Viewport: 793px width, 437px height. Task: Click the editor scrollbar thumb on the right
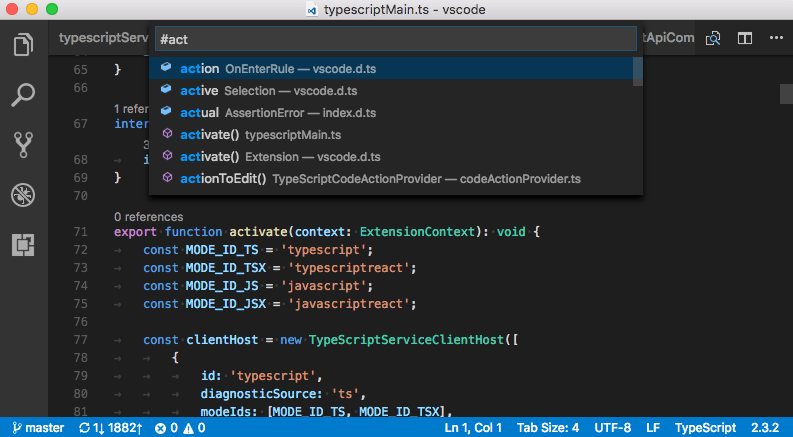(x=786, y=94)
